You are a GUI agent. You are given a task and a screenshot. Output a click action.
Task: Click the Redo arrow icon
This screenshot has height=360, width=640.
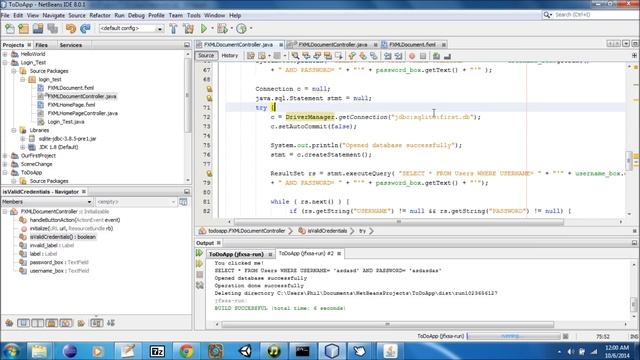pos(85,29)
